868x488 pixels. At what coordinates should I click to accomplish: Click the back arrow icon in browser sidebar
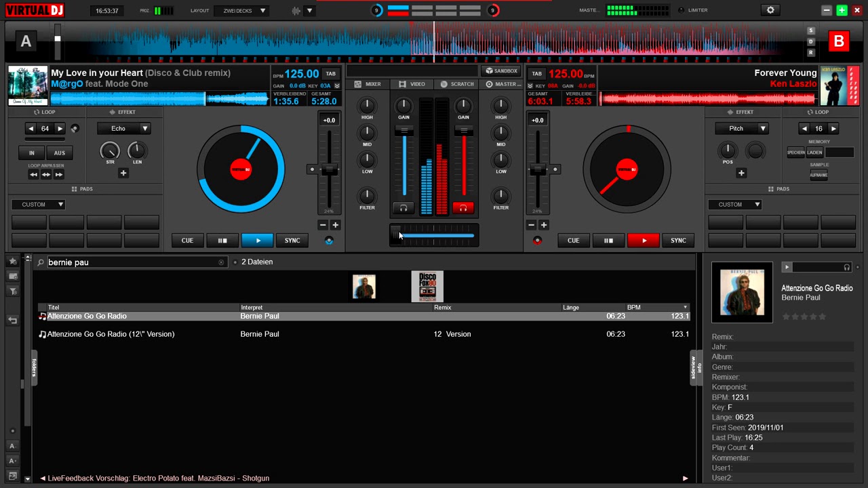[12, 320]
